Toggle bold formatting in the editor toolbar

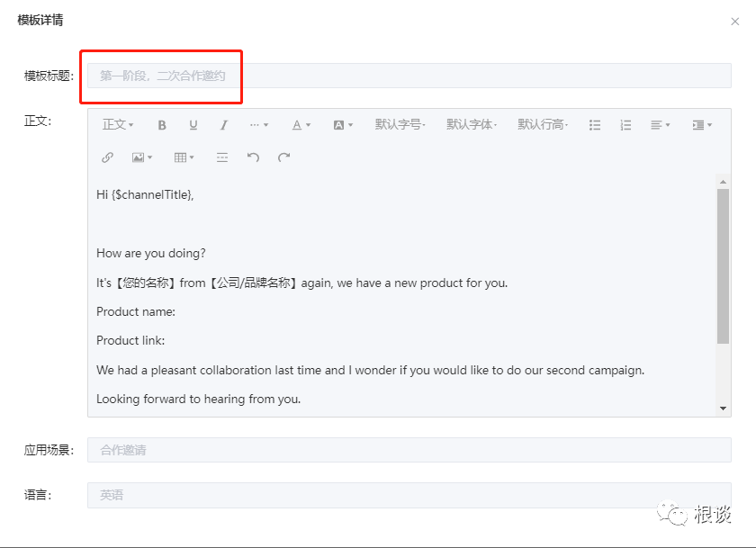click(x=162, y=125)
